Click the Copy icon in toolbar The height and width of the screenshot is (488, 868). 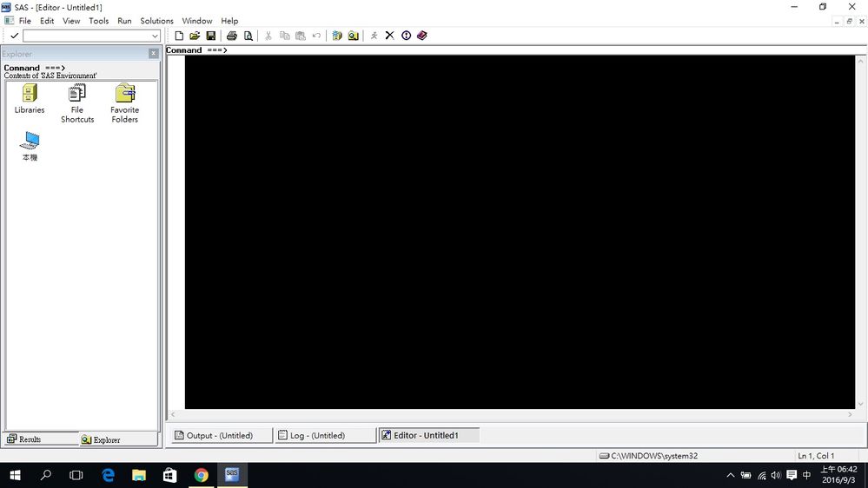284,36
